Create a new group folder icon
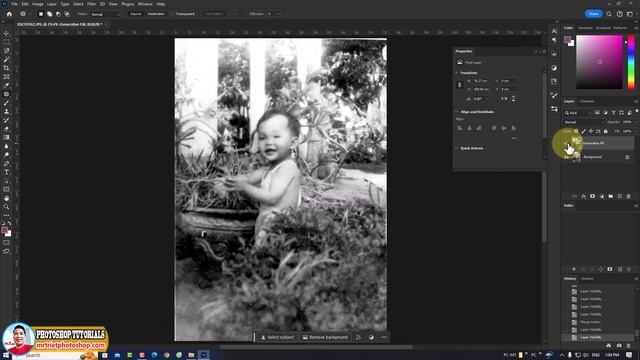The height and width of the screenshot is (360, 640). click(611, 196)
